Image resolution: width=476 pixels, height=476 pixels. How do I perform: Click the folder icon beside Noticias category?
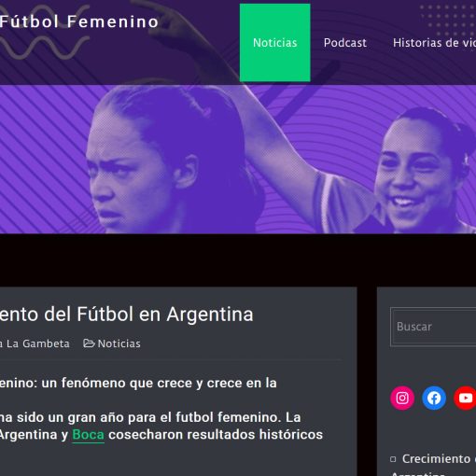89,343
